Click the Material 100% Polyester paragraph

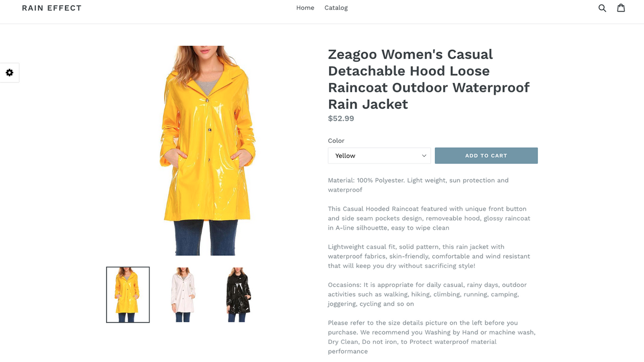click(x=418, y=185)
